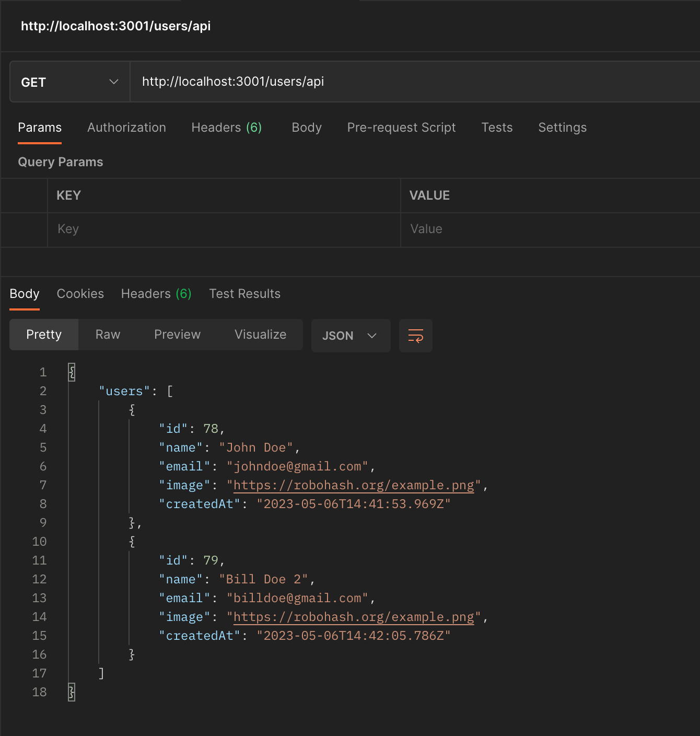Open the Test Results tab
The height and width of the screenshot is (736, 700).
[244, 293]
